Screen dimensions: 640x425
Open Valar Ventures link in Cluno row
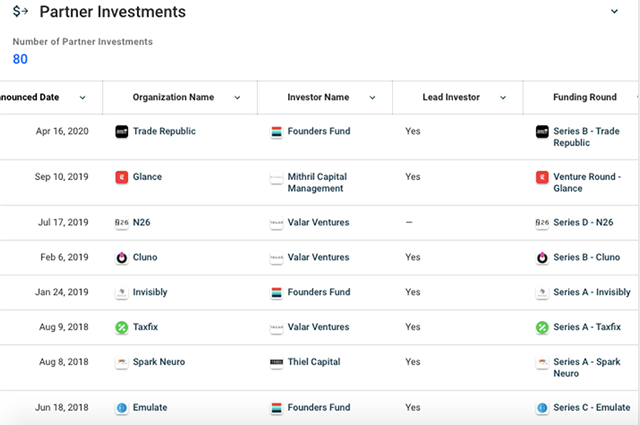coord(318,257)
